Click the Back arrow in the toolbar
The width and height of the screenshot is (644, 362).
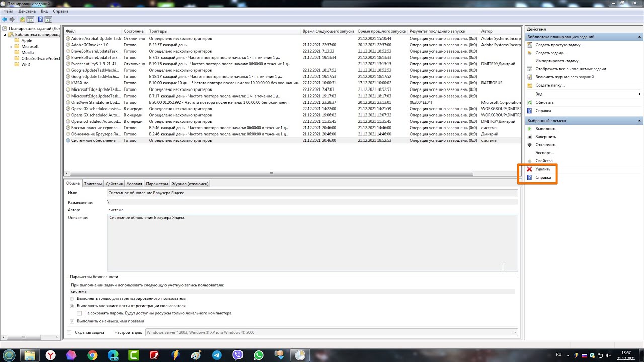pos(5,19)
